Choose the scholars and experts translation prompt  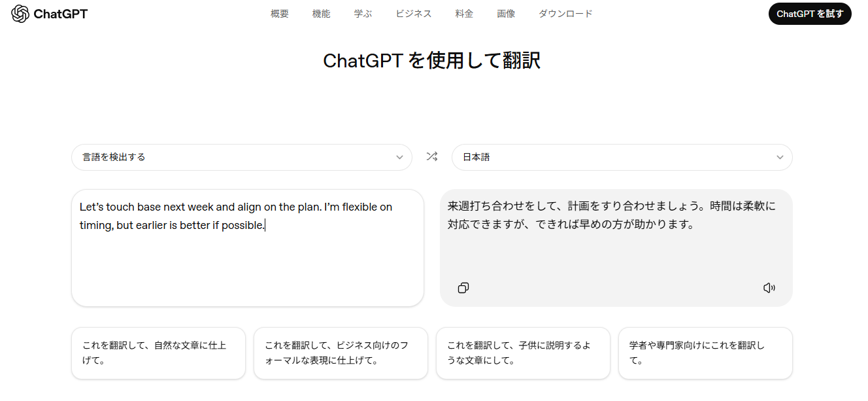pos(705,353)
